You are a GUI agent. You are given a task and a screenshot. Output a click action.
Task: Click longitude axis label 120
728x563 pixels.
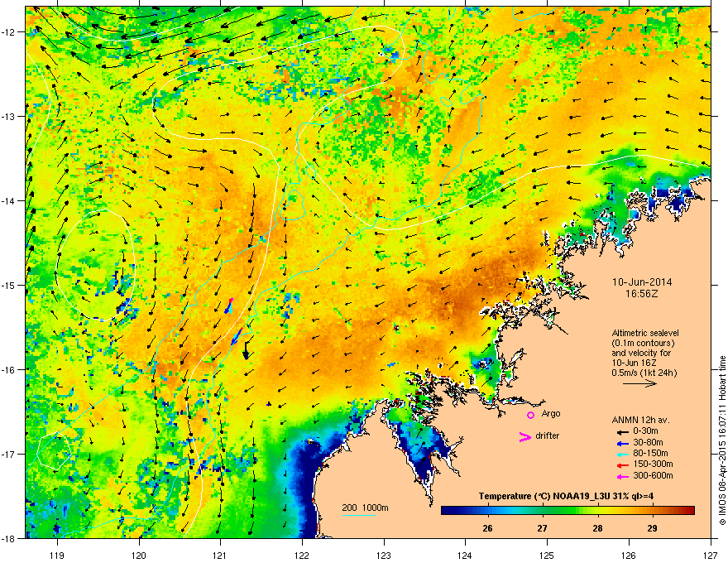click(139, 555)
